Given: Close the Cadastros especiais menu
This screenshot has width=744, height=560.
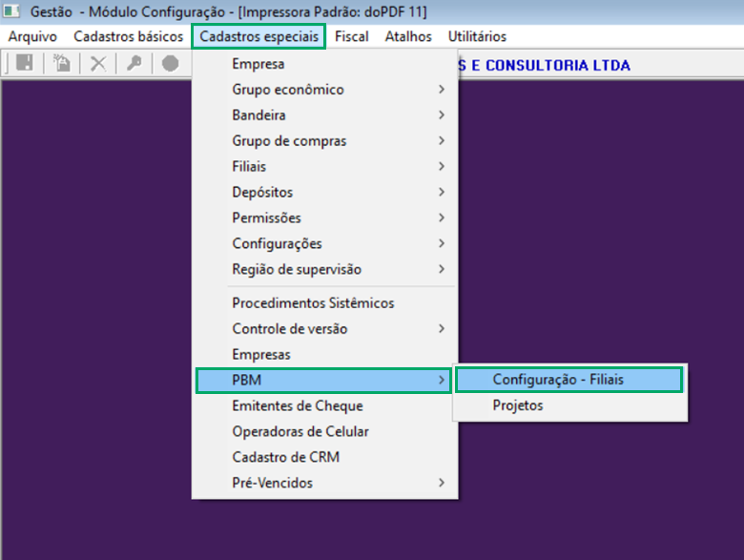Looking at the screenshot, I should (x=258, y=36).
